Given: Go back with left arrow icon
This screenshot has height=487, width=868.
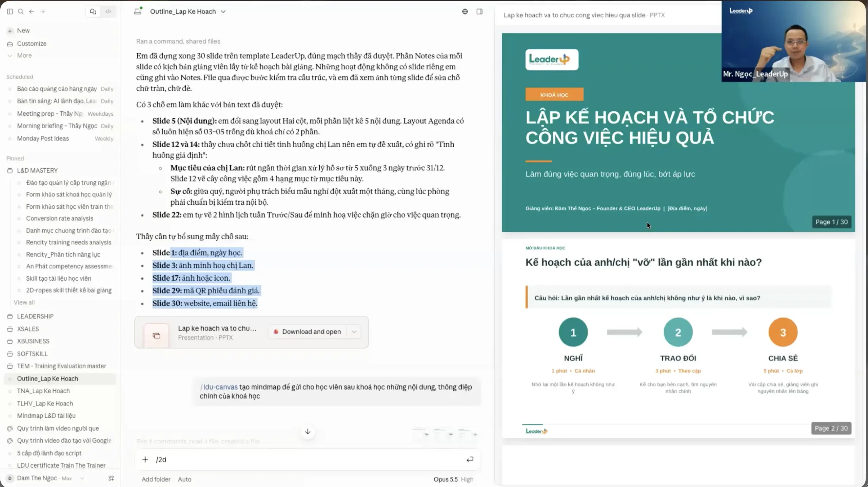Looking at the screenshot, I should click(32, 12).
